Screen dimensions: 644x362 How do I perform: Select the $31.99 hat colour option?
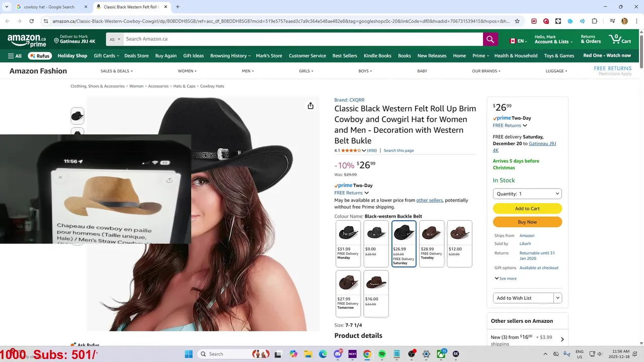pos(348,244)
